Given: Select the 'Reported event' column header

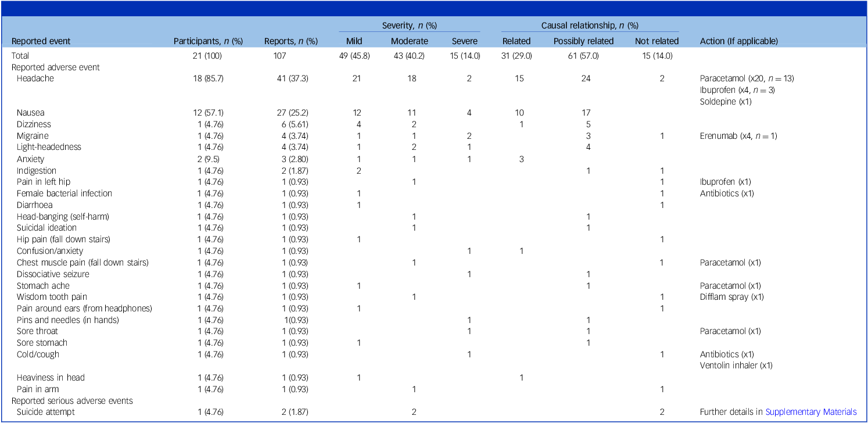Looking at the screenshot, I should coord(41,41).
